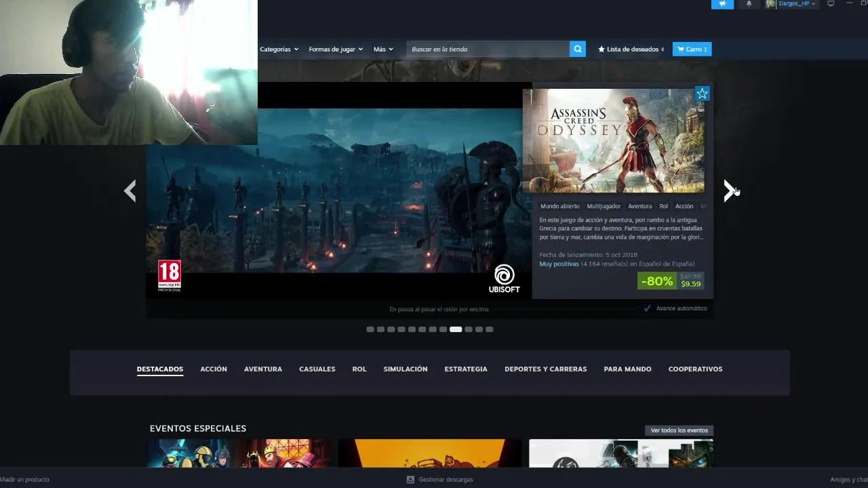Image resolution: width=868 pixels, height=488 pixels.
Task: Open Amigos y chat
Action: [x=849, y=479]
